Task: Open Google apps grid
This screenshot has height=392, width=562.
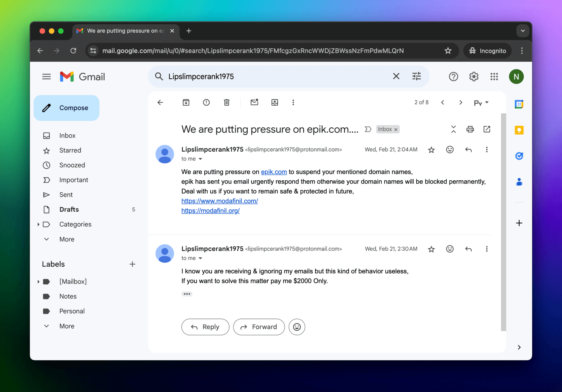Action: click(x=494, y=77)
